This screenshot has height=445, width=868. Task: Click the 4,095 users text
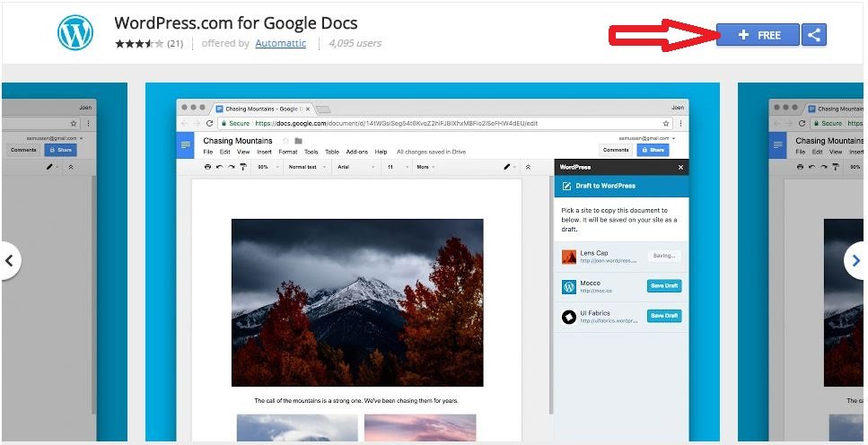tap(355, 43)
